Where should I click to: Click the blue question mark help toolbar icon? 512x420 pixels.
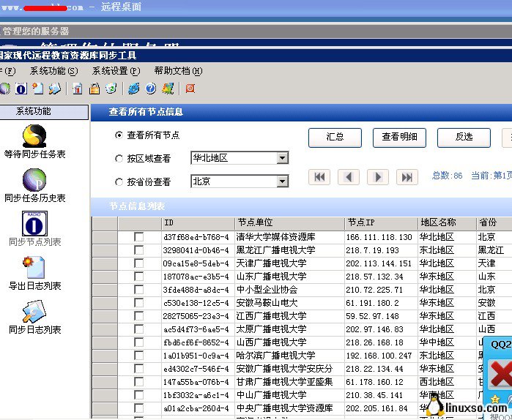[151, 89]
